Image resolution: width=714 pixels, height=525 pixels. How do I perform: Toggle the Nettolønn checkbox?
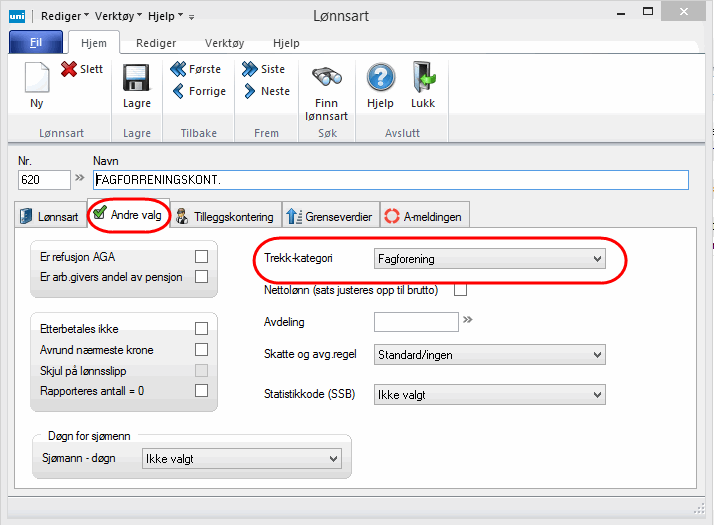coord(461,291)
